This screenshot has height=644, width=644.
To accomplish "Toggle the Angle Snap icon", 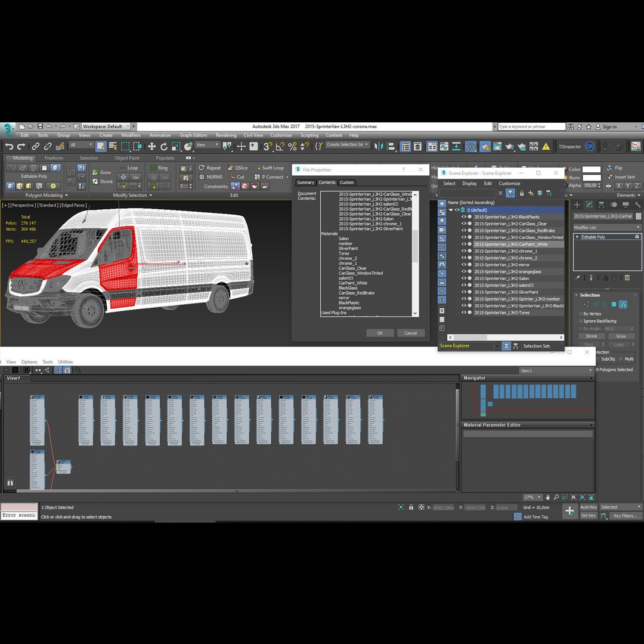I will pos(280,146).
